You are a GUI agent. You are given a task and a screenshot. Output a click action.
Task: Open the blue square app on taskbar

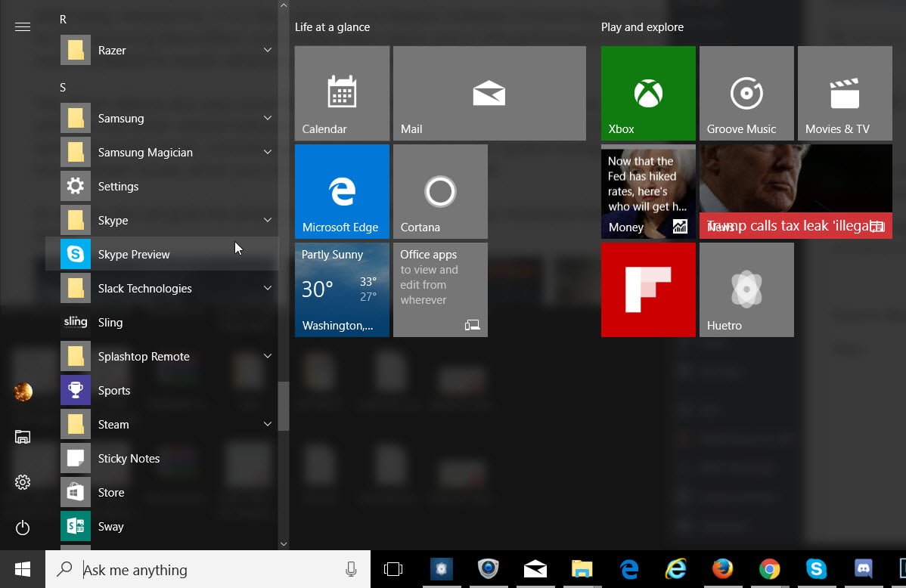[442, 570]
